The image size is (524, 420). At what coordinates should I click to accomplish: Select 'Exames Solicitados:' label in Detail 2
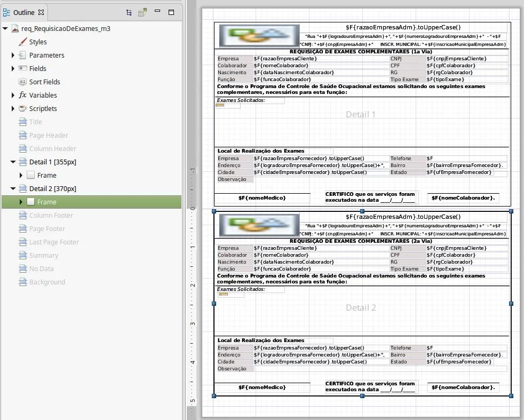pyautogui.click(x=241, y=289)
